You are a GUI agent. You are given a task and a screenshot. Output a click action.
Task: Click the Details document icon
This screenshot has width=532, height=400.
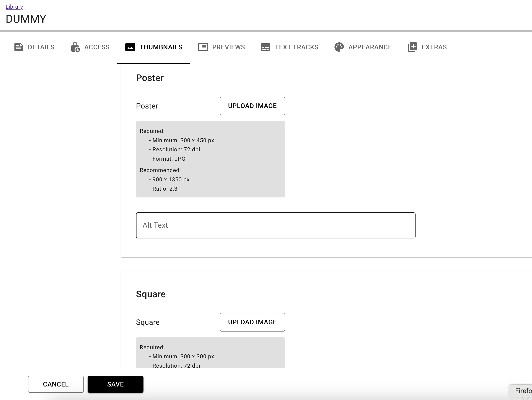click(19, 47)
